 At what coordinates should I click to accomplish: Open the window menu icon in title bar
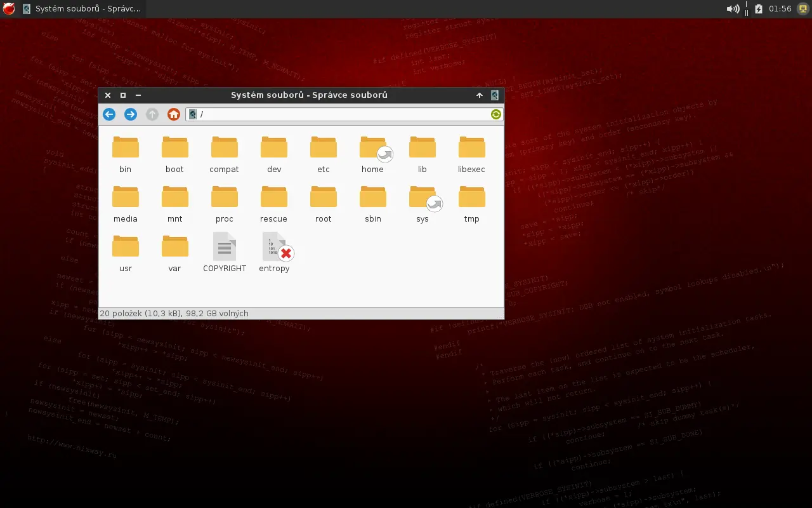pos(495,95)
